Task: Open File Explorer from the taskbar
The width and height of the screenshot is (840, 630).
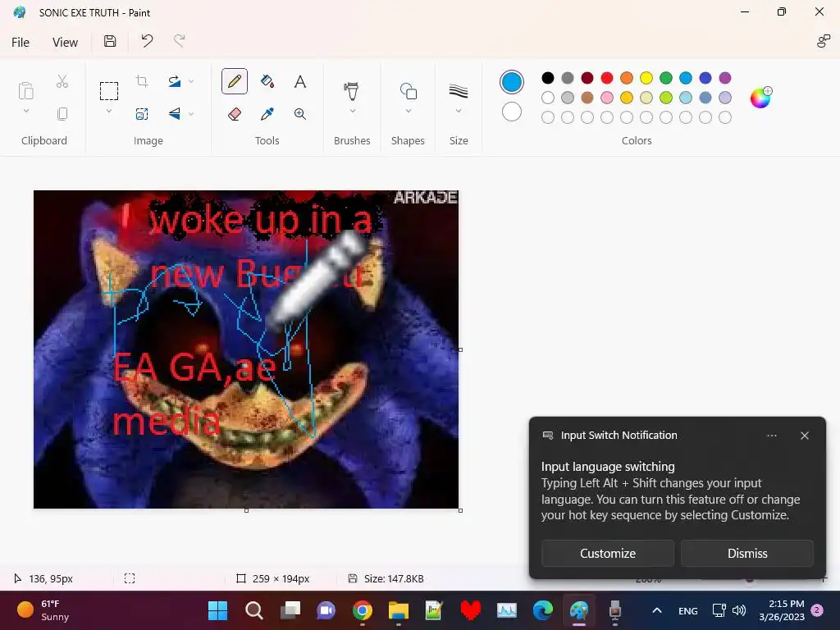Action: pyautogui.click(x=399, y=610)
